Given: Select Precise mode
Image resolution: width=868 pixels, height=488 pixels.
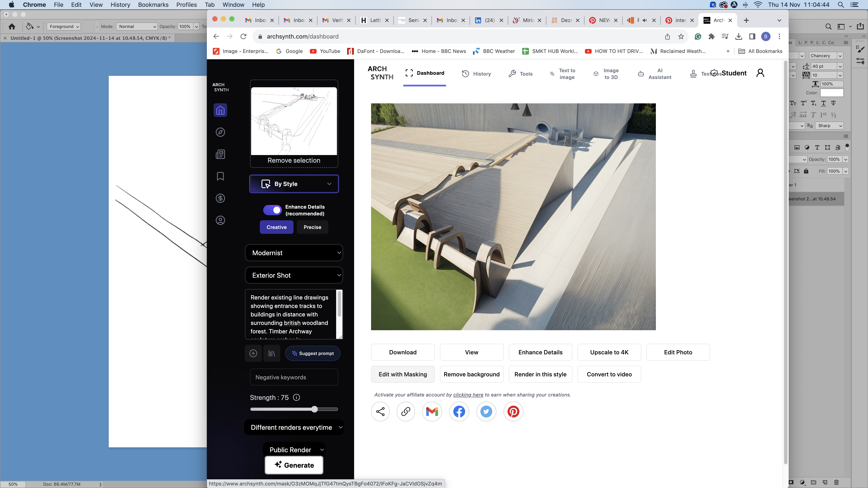Looking at the screenshot, I should click(x=312, y=227).
